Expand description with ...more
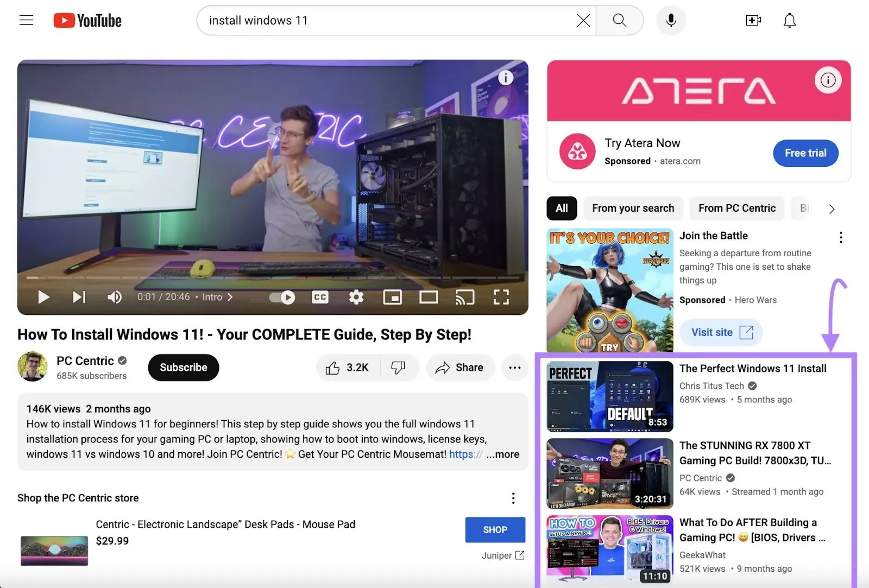869x588 pixels. pos(503,454)
